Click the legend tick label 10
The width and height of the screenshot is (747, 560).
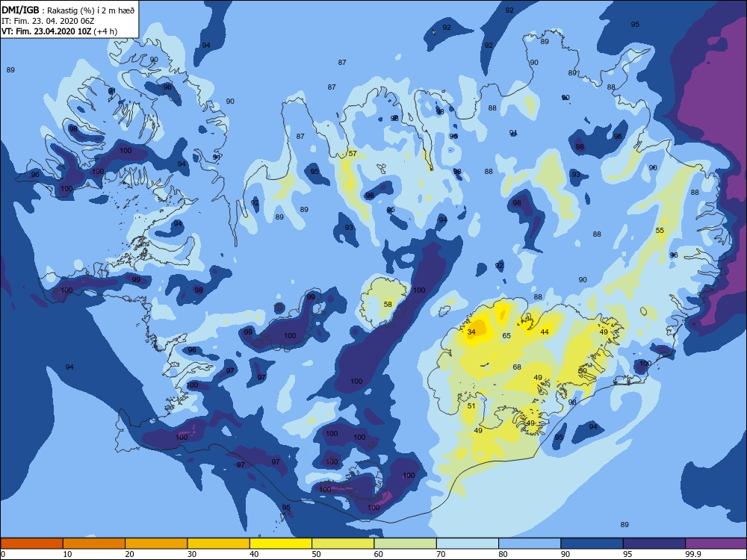point(67,554)
